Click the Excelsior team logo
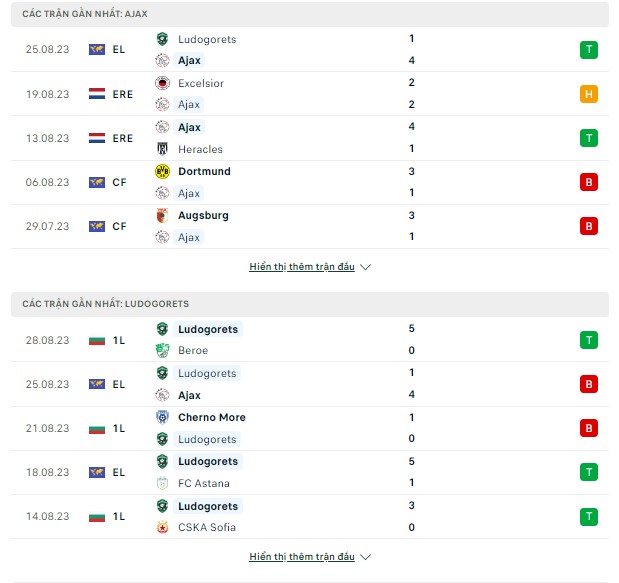 pos(163,83)
